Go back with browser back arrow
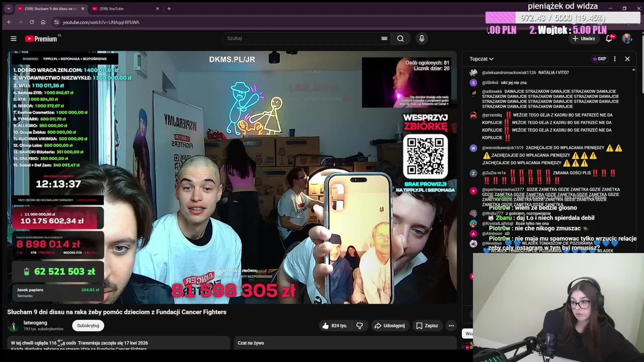Screen dimensions: 644x362 coord(9,22)
